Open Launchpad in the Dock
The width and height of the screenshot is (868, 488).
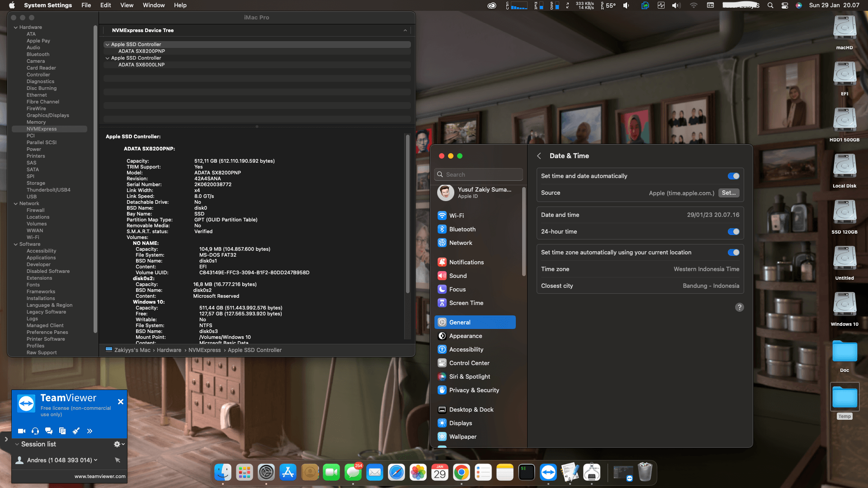point(245,473)
